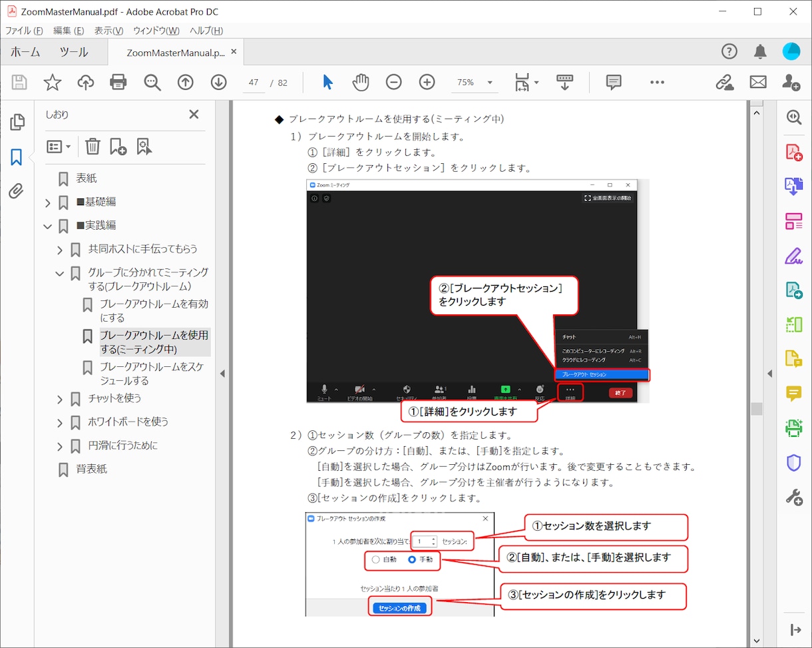Screen dimensions: 812x648
Task: Expand チャットを使う bookmark
Action: click(59, 399)
